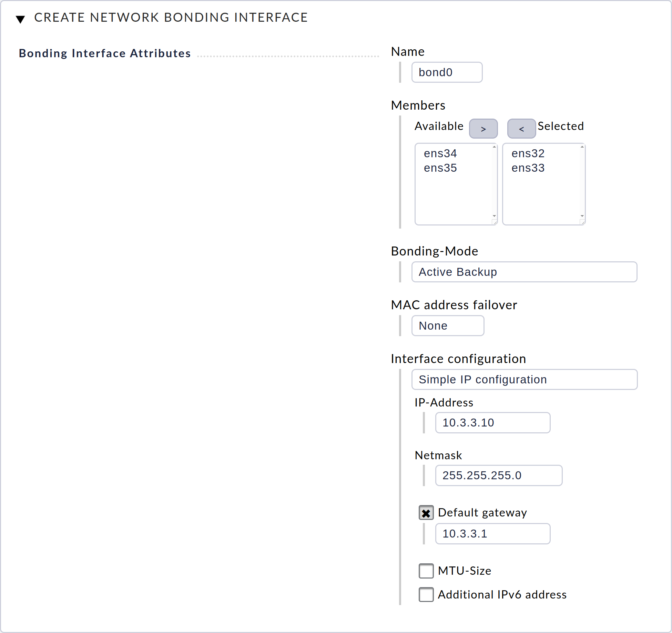
Task: Open the Bonding-Mode dropdown
Action: [524, 272]
